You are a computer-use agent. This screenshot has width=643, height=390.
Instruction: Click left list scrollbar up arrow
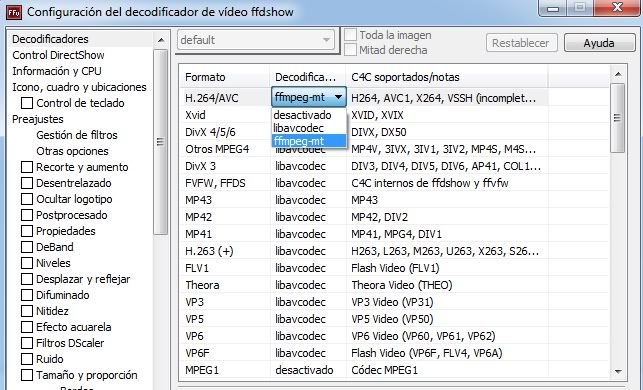tap(161, 40)
